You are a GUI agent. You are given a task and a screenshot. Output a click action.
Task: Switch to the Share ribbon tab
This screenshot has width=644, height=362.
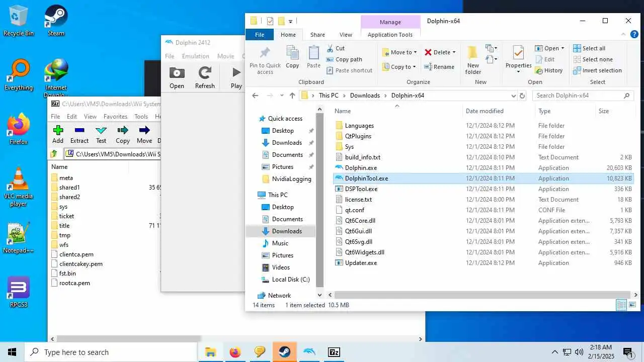click(317, 35)
